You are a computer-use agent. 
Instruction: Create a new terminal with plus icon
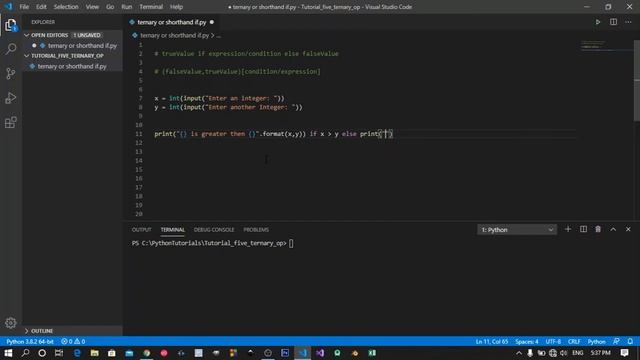pyautogui.click(x=568, y=229)
